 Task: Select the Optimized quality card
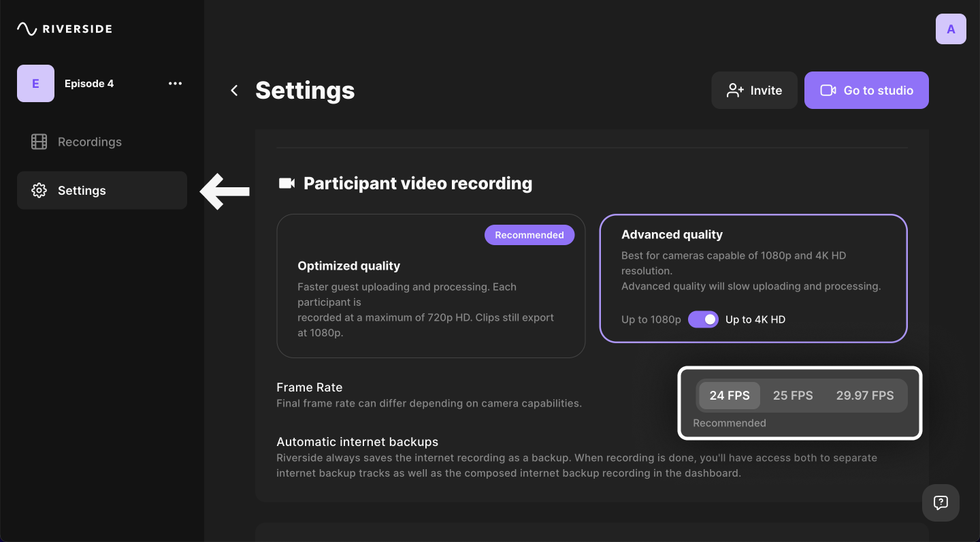(431, 286)
